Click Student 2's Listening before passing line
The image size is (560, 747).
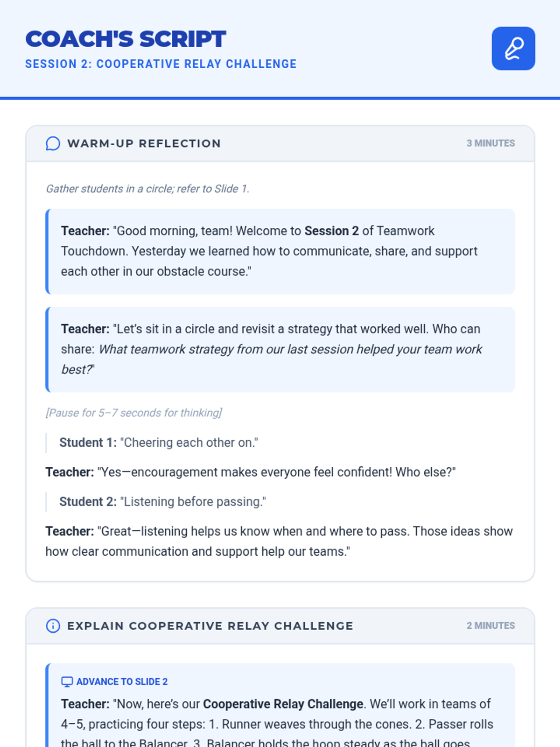coord(162,502)
